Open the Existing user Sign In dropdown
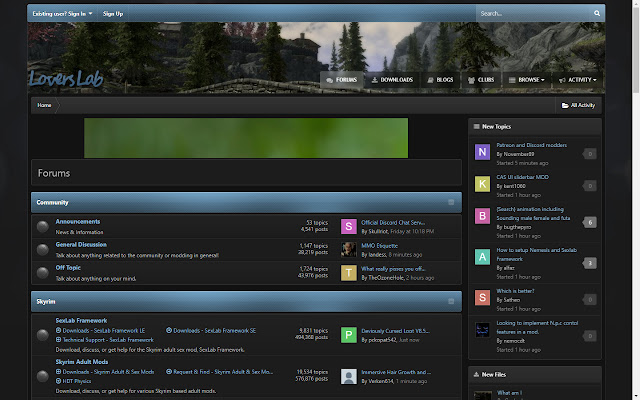640x400 pixels. click(62, 13)
